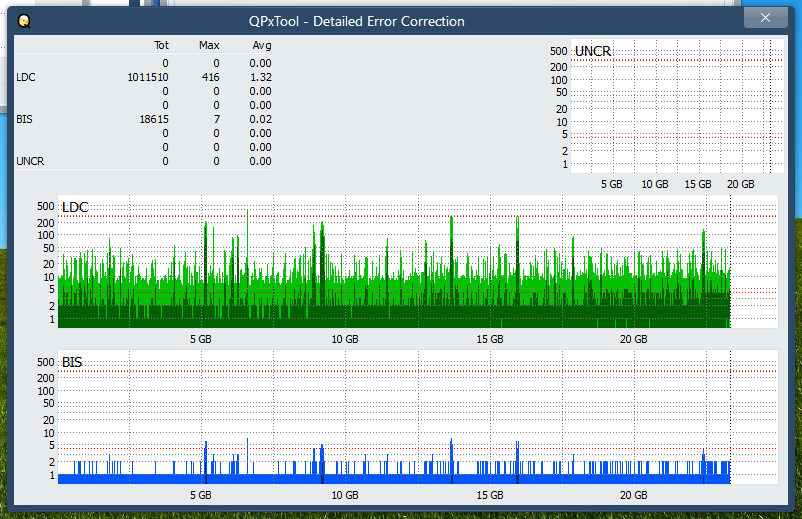Close the Detailed Error Correction window
Image resolution: width=802 pixels, height=519 pixels.
tap(765, 18)
